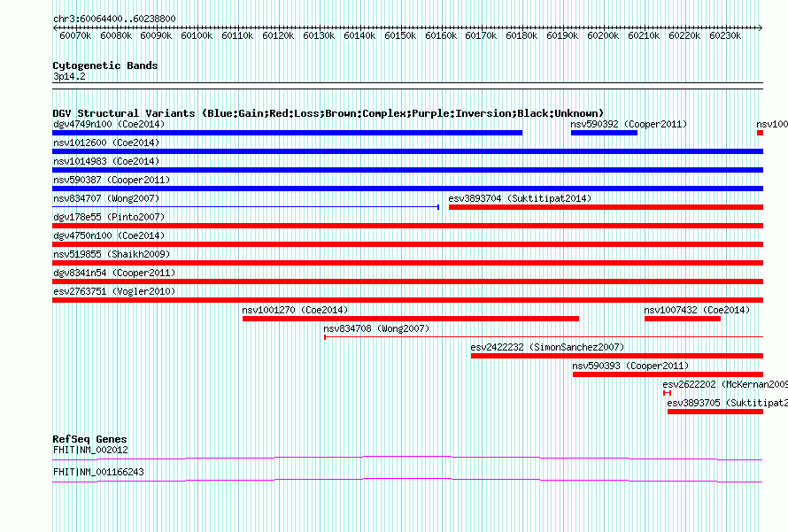Select the nsv834707 (Wong2007) thin blue line
The height and width of the screenshot is (532, 788).
click(246, 207)
